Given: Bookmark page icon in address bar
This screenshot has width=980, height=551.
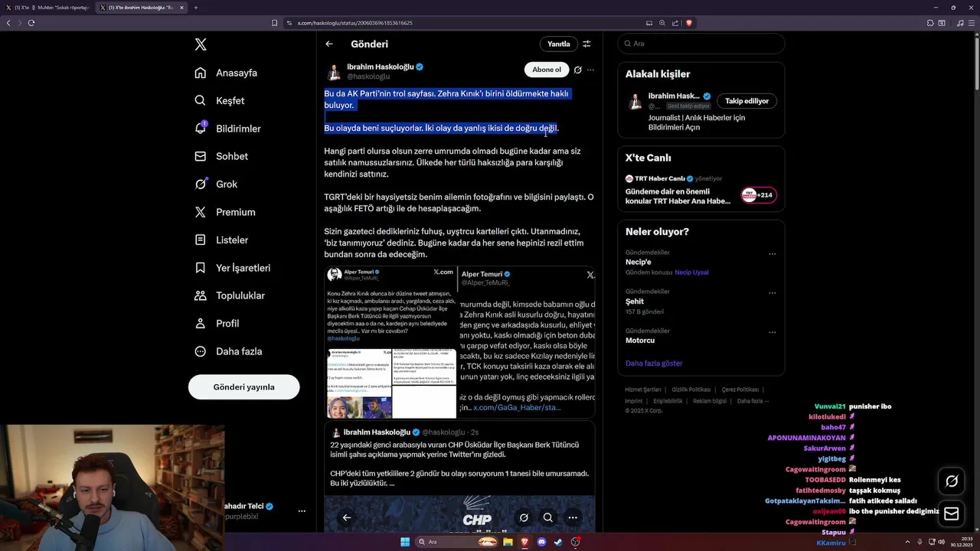Looking at the screenshot, I should tap(275, 23).
